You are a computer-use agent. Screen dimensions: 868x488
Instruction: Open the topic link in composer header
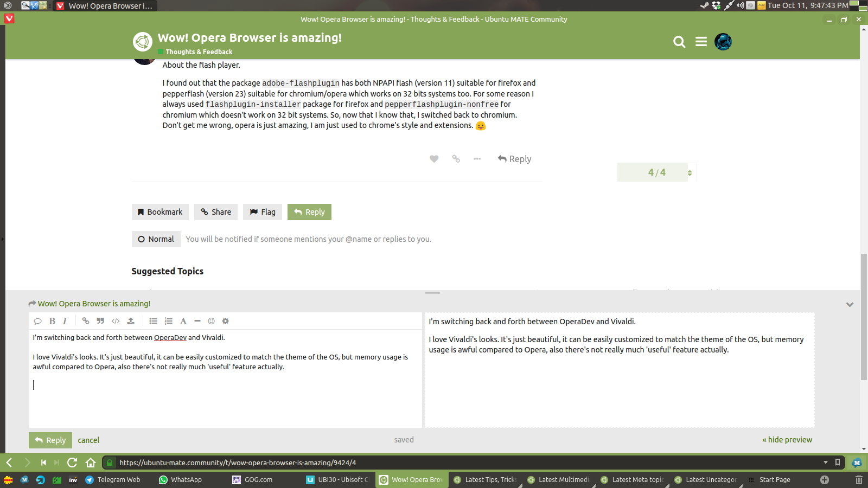tap(94, 304)
